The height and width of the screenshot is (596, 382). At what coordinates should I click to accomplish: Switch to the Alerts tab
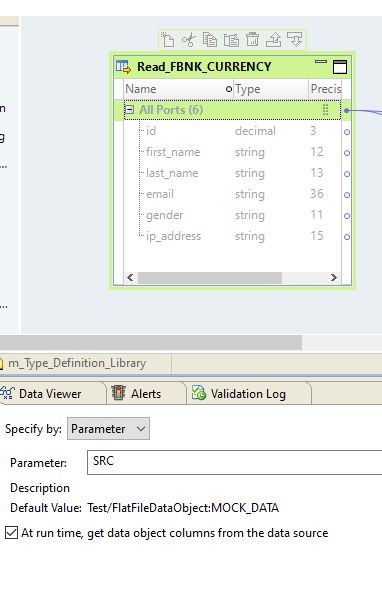point(146,393)
